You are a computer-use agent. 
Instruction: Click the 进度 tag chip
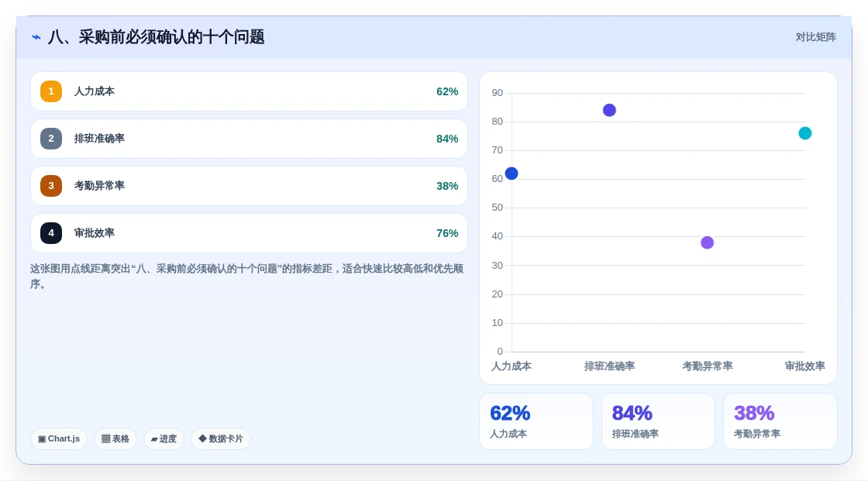164,439
